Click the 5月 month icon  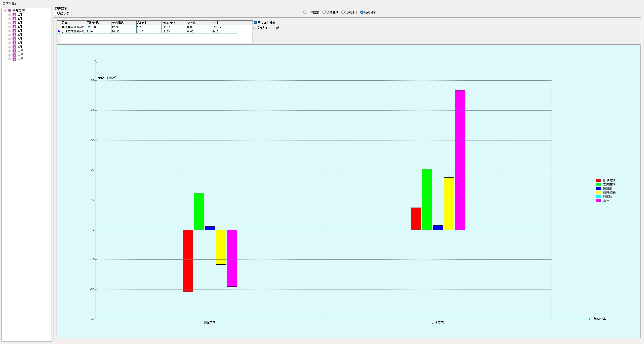pyautogui.click(x=14, y=31)
